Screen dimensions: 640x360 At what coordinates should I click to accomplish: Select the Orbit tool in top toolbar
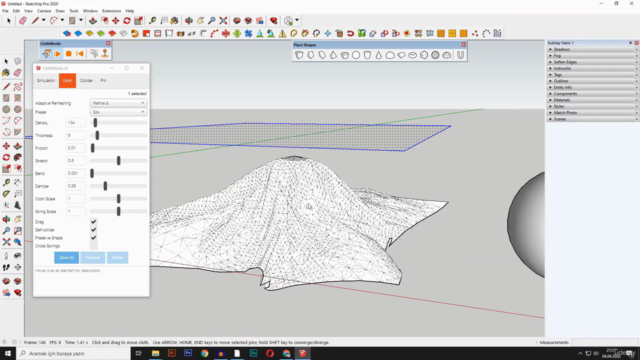pyautogui.click(x=189, y=20)
